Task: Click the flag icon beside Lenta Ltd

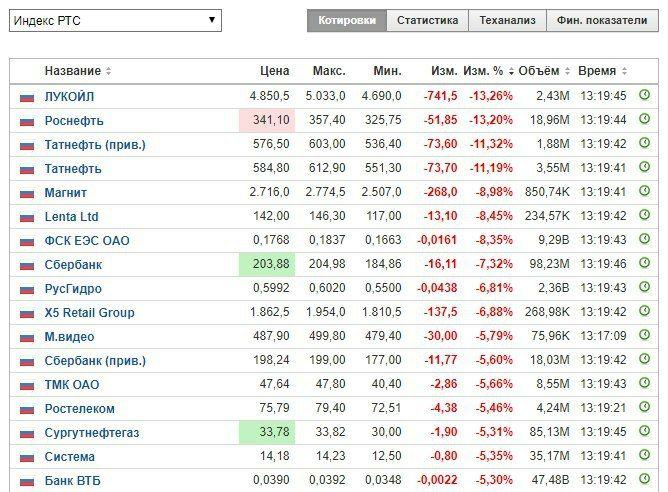Action: click(27, 218)
